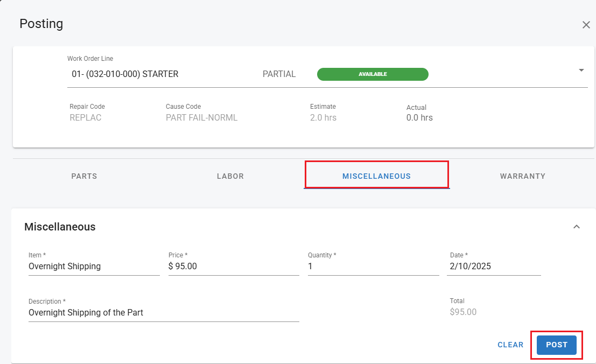Click the PART FAIL-NORML cause code
596x364 pixels.
pyautogui.click(x=201, y=117)
